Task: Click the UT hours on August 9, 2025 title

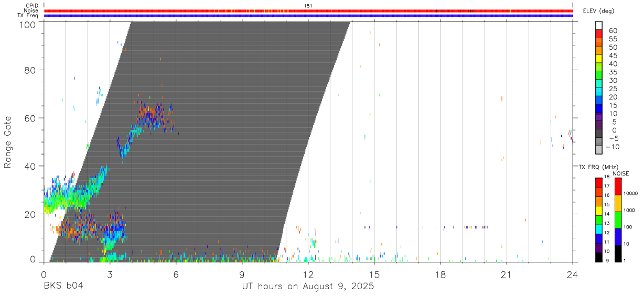Action: click(308, 287)
